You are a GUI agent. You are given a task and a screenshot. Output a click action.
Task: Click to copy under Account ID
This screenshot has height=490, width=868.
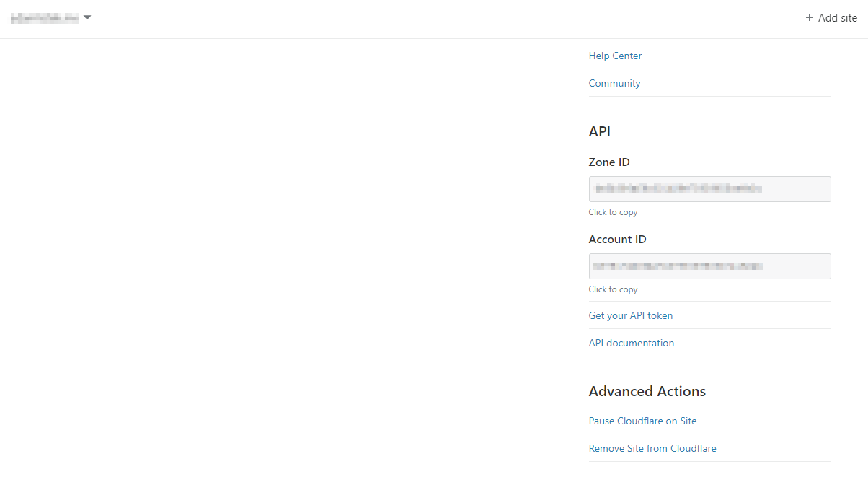pos(613,289)
